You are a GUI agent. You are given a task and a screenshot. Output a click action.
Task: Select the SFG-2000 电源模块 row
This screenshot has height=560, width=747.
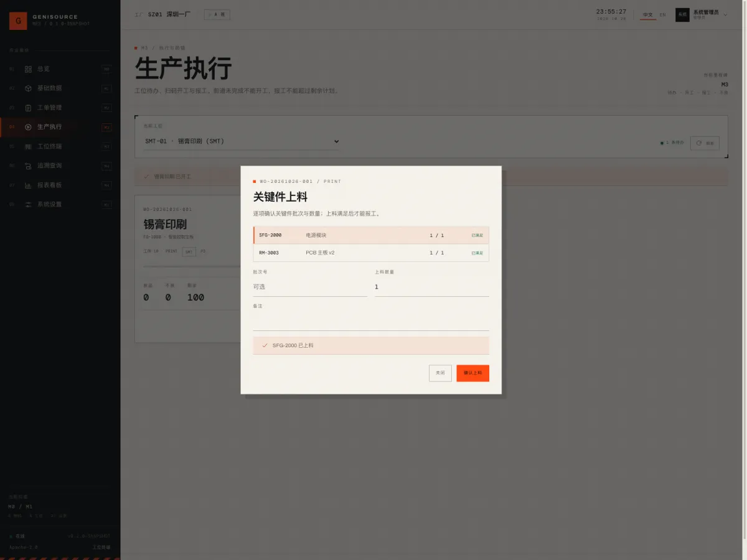click(x=371, y=235)
